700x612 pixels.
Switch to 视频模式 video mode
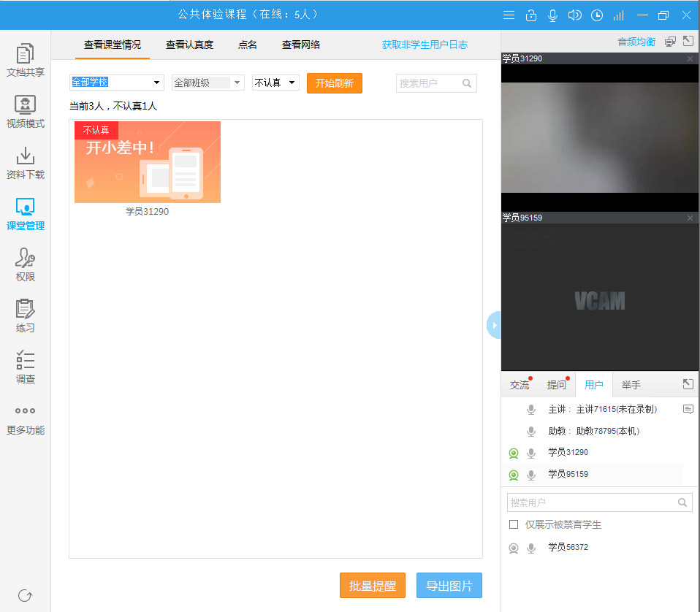pos(25,111)
